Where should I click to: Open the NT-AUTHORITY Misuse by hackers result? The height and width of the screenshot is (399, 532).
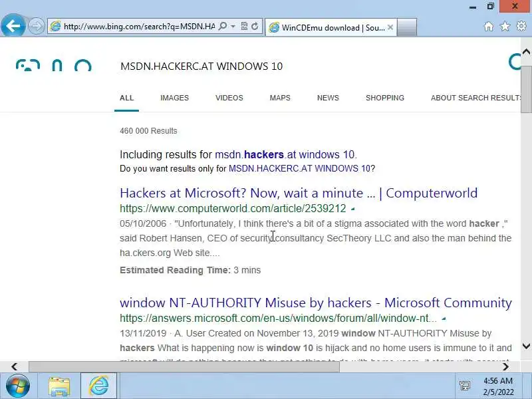[x=316, y=303]
